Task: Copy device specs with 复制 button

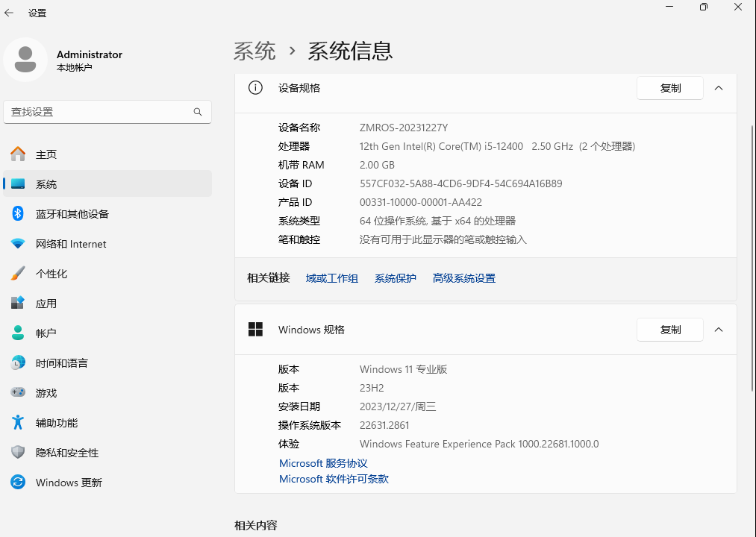Action: pyautogui.click(x=669, y=88)
